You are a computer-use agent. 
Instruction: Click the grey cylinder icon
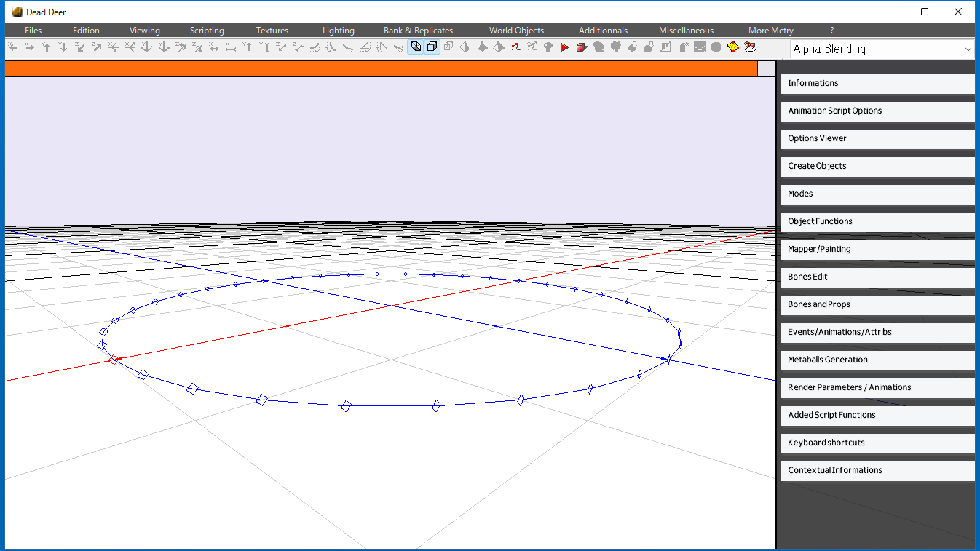point(716,47)
